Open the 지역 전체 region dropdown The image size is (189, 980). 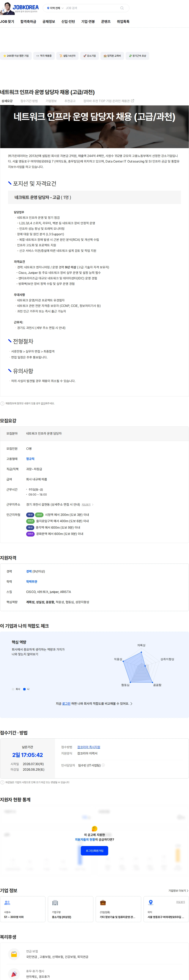click(x=55, y=8)
